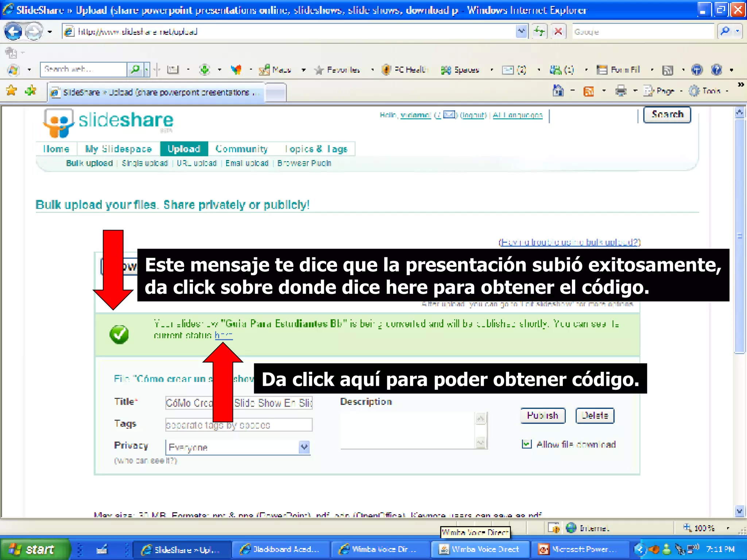Click the Stop loading red X icon
Image resolution: width=747 pixels, height=560 pixels.
558,31
